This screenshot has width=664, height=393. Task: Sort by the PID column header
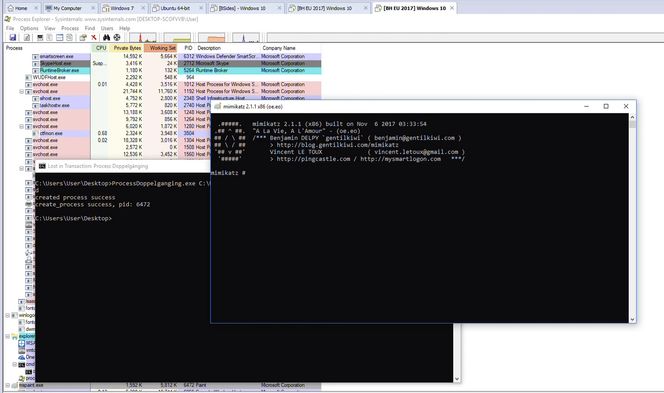(188, 48)
